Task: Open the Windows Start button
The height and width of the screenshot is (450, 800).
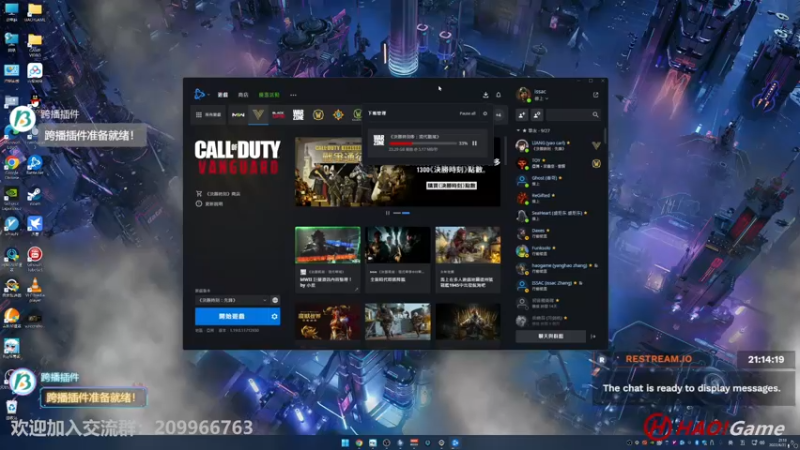Action: (x=345, y=443)
